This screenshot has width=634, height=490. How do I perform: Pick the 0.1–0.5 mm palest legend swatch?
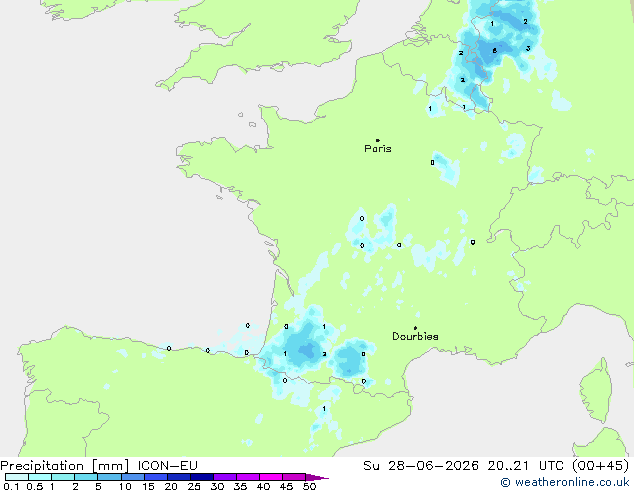click(x=17, y=477)
